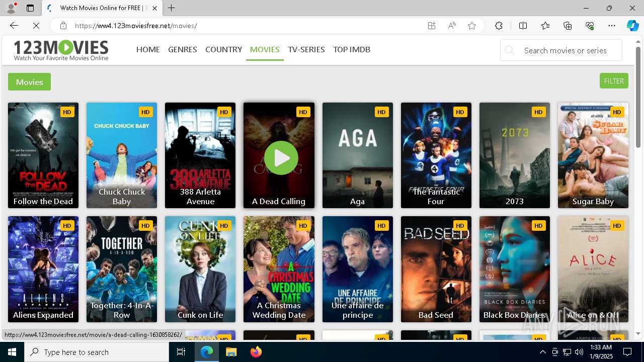Image resolution: width=644 pixels, height=362 pixels.
Task: Toggle split screen view
Action: pos(523,26)
